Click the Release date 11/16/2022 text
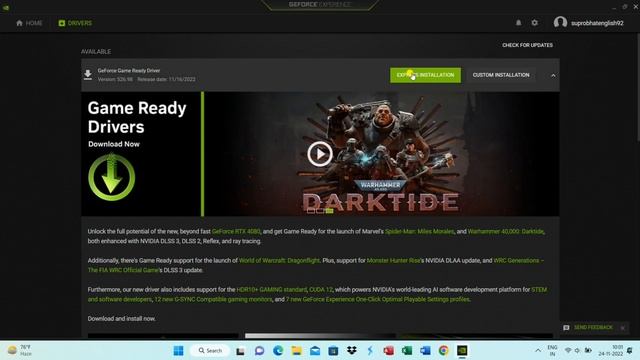The height and width of the screenshot is (360, 640). (166, 79)
